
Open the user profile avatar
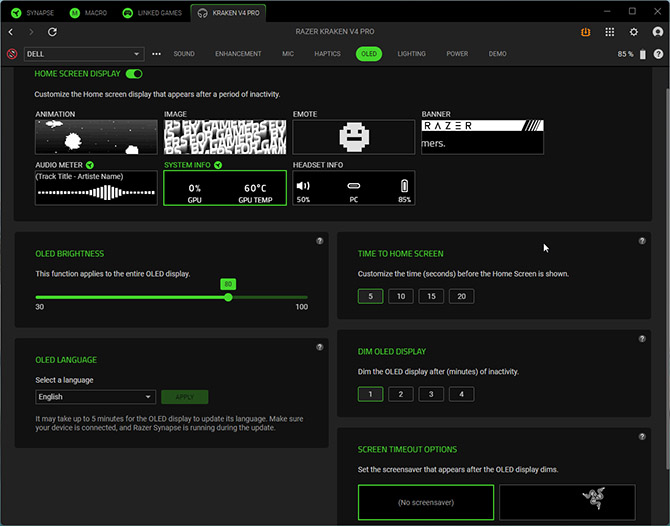(x=658, y=32)
